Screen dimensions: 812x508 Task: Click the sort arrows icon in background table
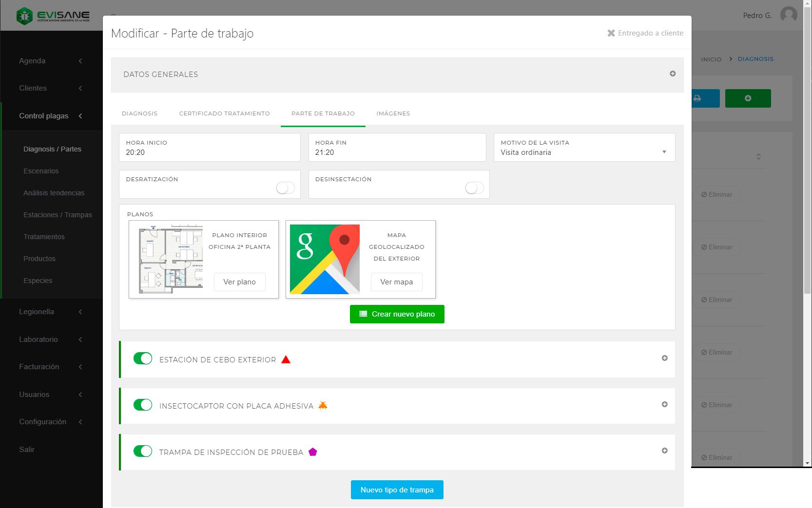click(758, 156)
